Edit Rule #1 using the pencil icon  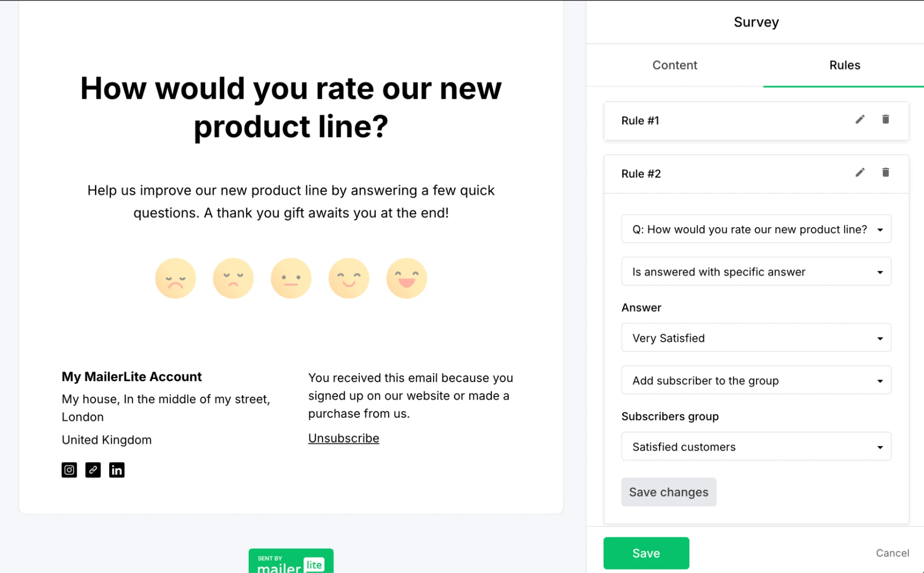pos(860,119)
